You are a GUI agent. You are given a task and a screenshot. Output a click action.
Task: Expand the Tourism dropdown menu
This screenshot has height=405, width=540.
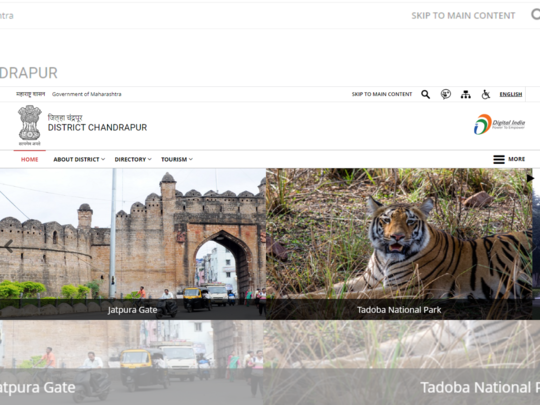tap(177, 159)
